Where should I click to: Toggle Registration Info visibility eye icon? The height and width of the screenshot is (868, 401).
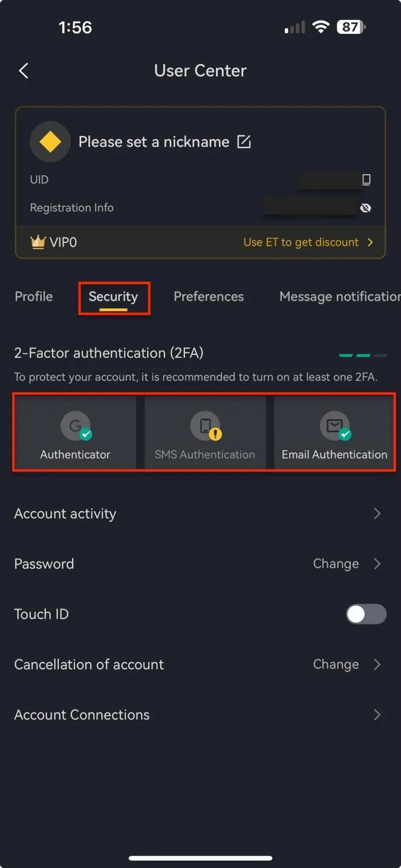pyautogui.click(x=365, y=208)
